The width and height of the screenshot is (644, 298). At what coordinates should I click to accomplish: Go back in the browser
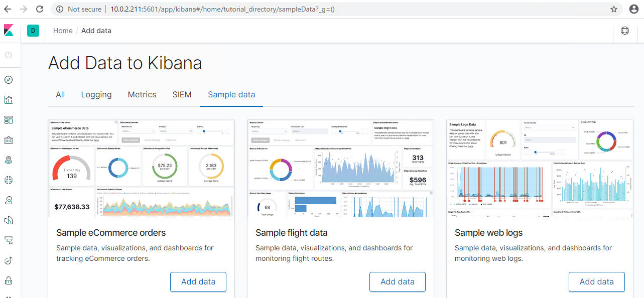click(x=8, y=9)
